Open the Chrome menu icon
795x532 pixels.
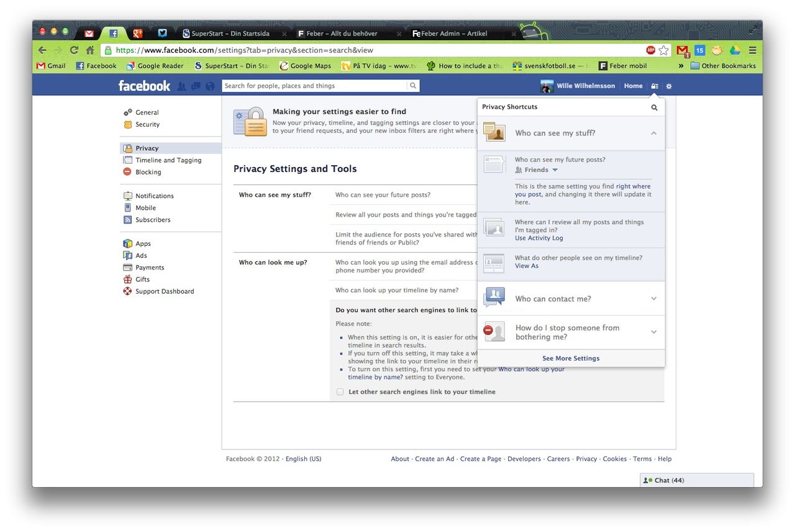(752, 50)
